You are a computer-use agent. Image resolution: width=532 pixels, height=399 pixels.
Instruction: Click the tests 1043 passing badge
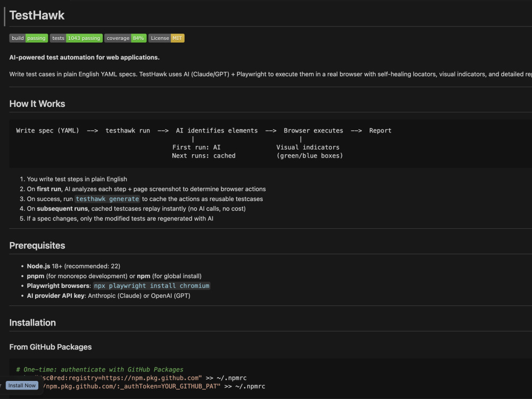tap(76, 38)
